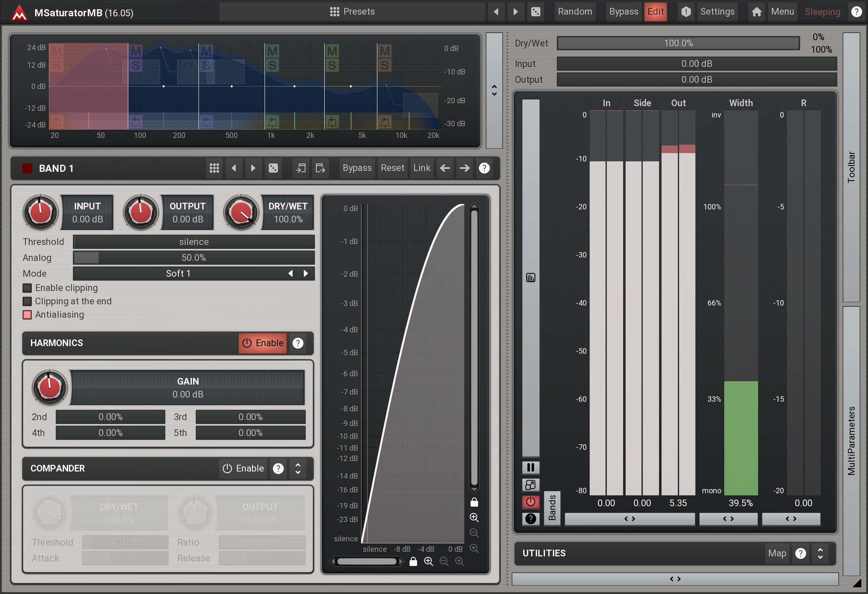Switch Mode to next saturation type

click(305, 273)
